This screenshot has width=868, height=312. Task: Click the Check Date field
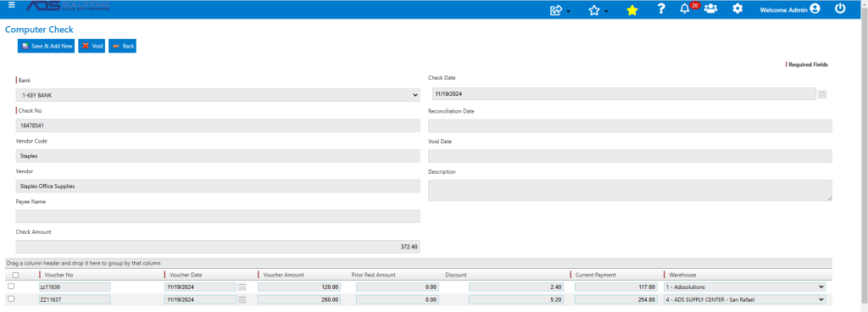624,94
